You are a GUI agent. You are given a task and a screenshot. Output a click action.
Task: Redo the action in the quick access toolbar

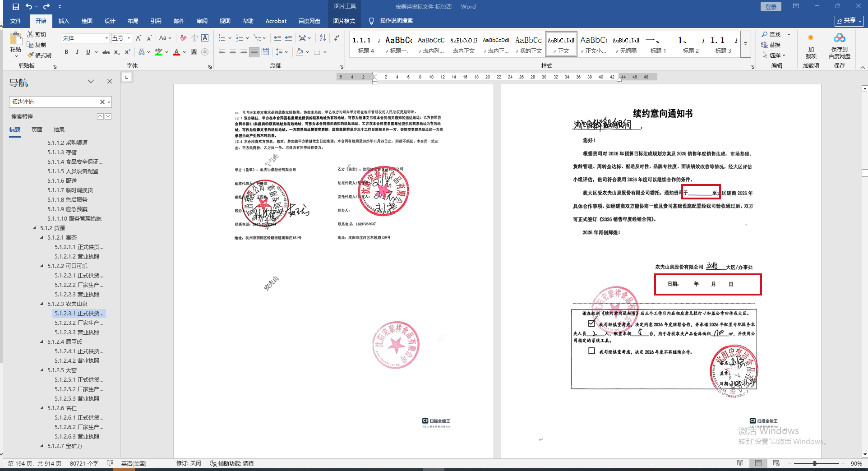[46, 7]
